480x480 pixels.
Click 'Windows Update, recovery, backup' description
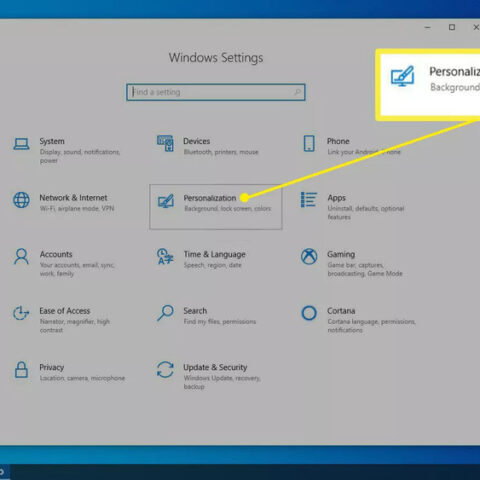(222, 382)
